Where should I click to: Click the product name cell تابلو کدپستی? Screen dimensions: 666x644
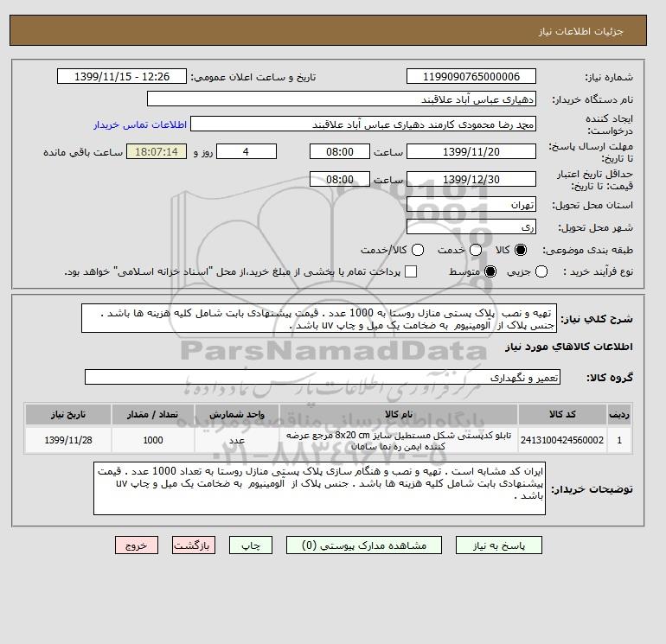coord(399,440)
